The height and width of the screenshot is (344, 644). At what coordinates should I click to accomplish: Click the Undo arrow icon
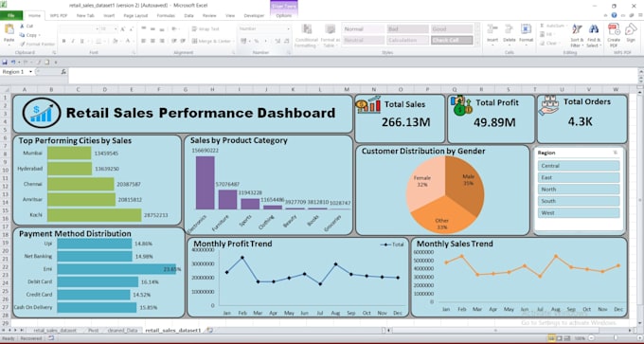[13, 62]
